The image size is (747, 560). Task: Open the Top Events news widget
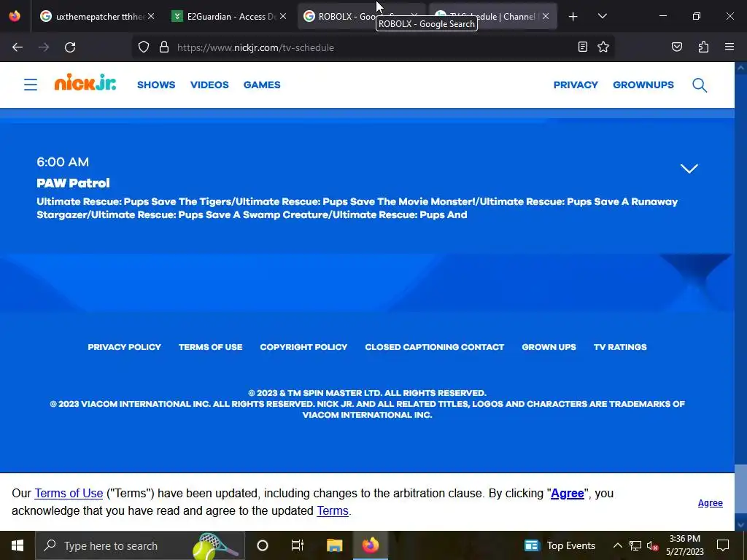(x=560, y=545)
